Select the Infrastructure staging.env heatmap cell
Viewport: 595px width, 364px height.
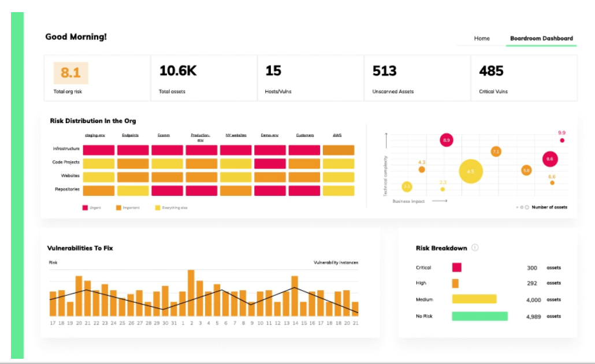tap(99, 150)
